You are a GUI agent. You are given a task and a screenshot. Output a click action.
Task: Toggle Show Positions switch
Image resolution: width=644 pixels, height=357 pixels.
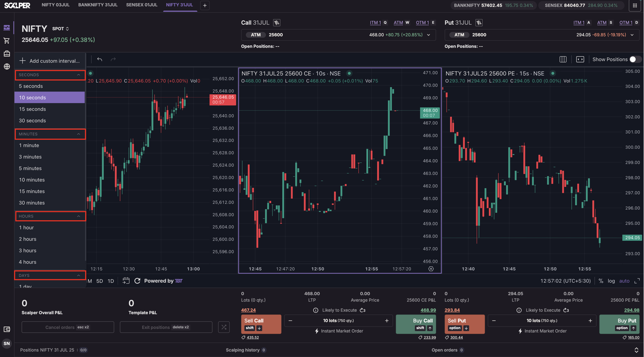point(635,59)
